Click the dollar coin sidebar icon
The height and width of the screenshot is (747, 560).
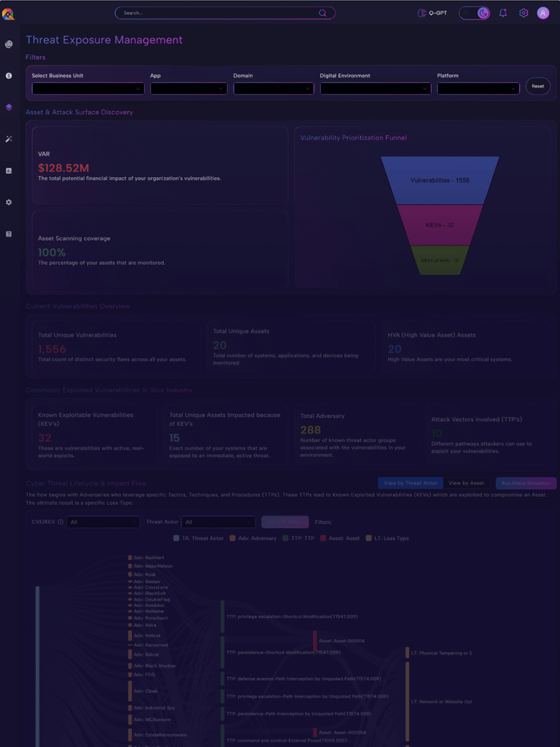9,76
